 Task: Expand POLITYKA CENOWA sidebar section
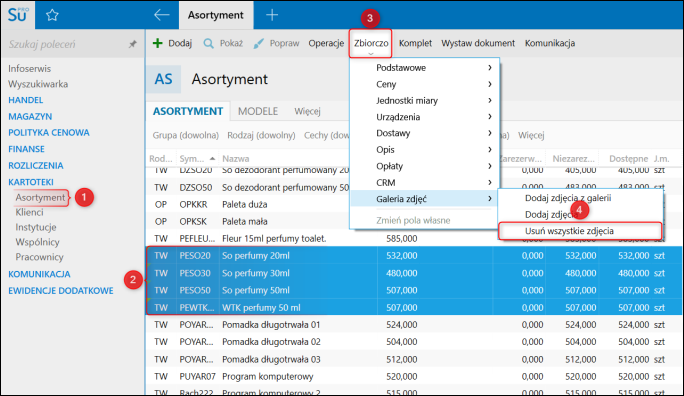point(49,133)
